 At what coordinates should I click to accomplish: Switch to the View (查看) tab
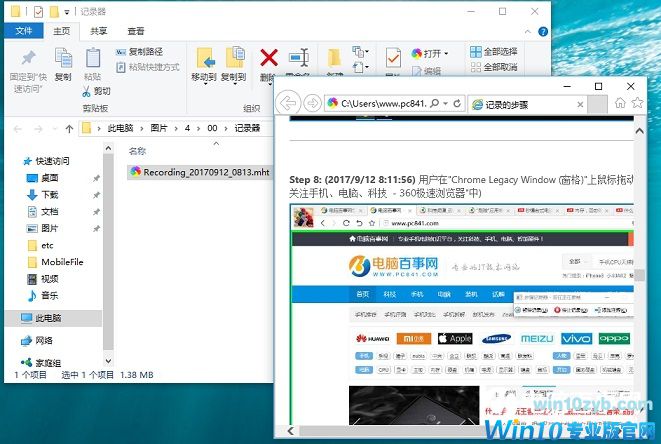(136, 31)
